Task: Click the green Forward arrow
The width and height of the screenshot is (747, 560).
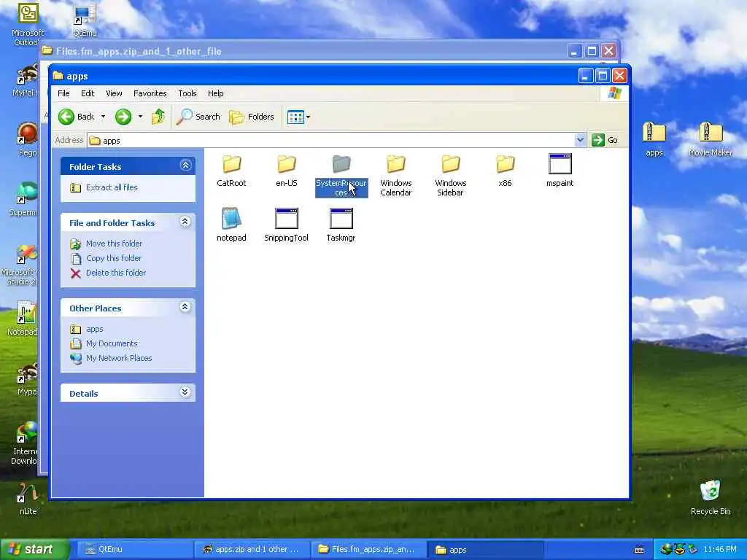Action: click(123, 117)
